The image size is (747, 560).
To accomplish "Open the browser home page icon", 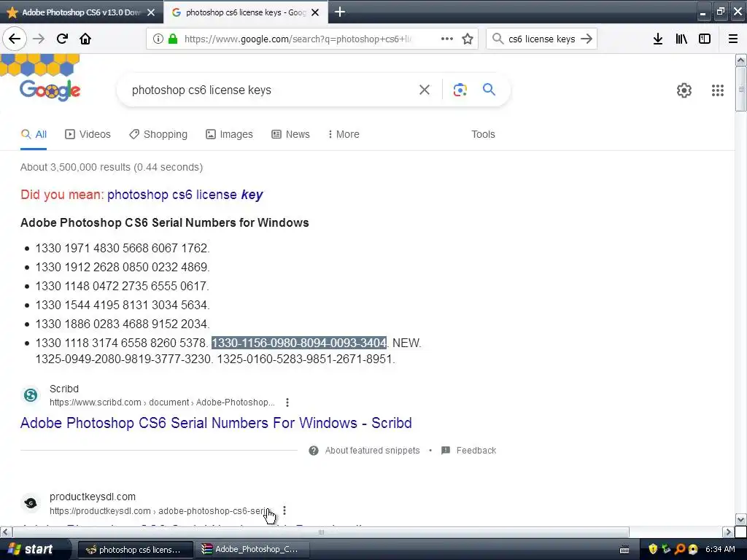I will 85,39.
